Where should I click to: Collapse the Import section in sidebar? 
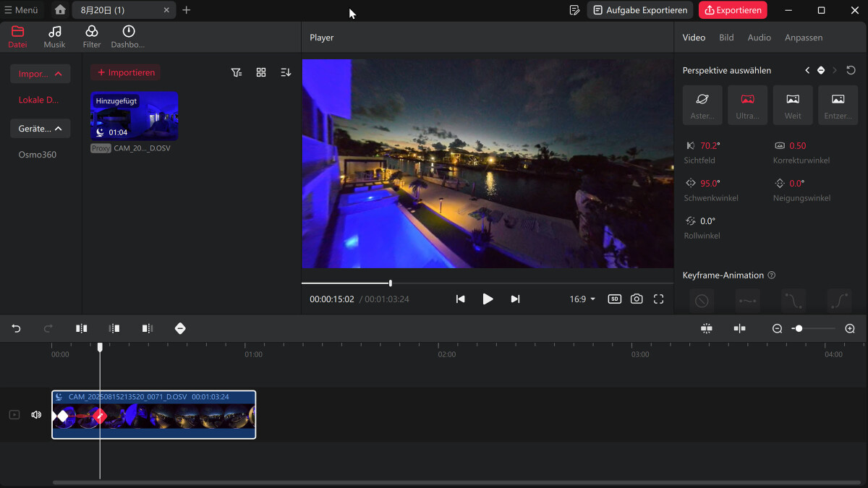(x=41, y=74)
